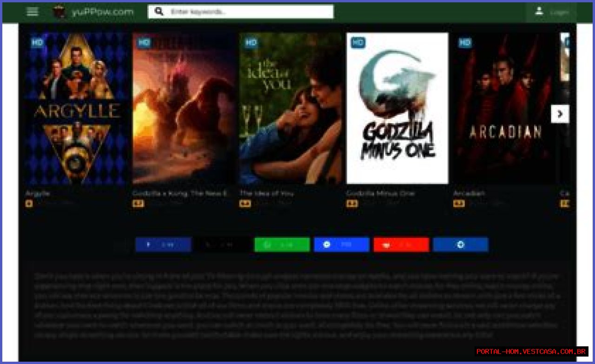Open the Godzilla Minus One poster

pos(397,108)
